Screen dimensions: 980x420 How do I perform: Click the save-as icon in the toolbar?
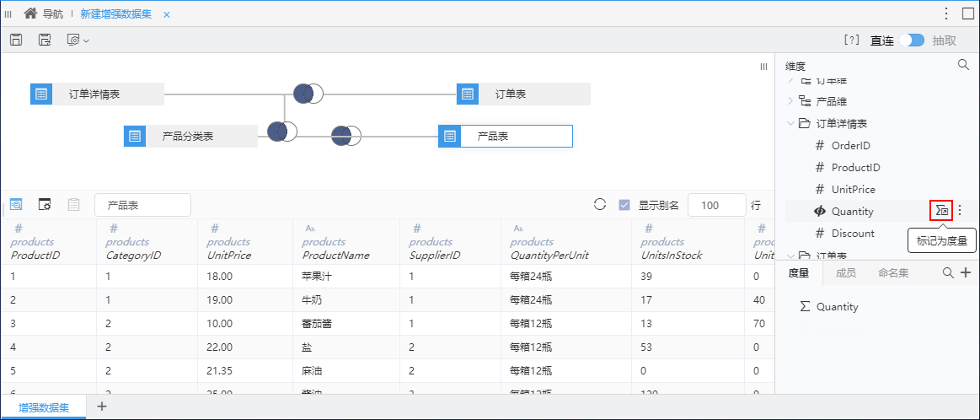coord(45,40)
